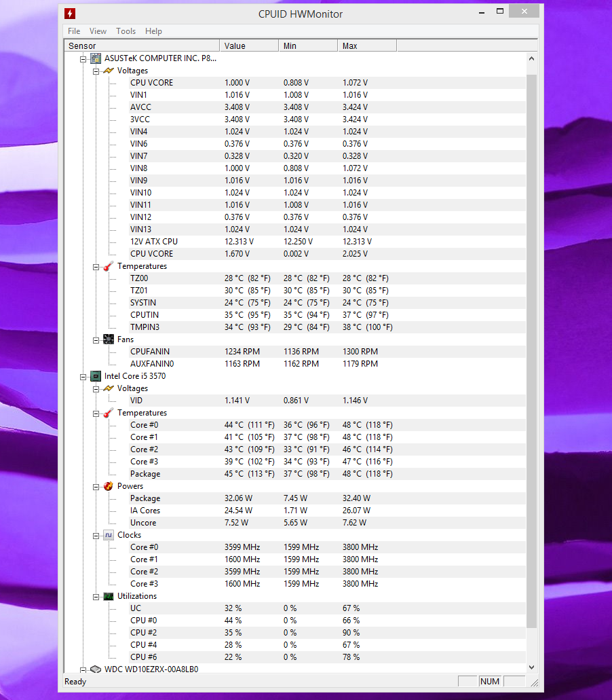Screen dimensions: 612x700
Task: Click the HWMonitor lightning app icon
Action: [x=70, y=14]
